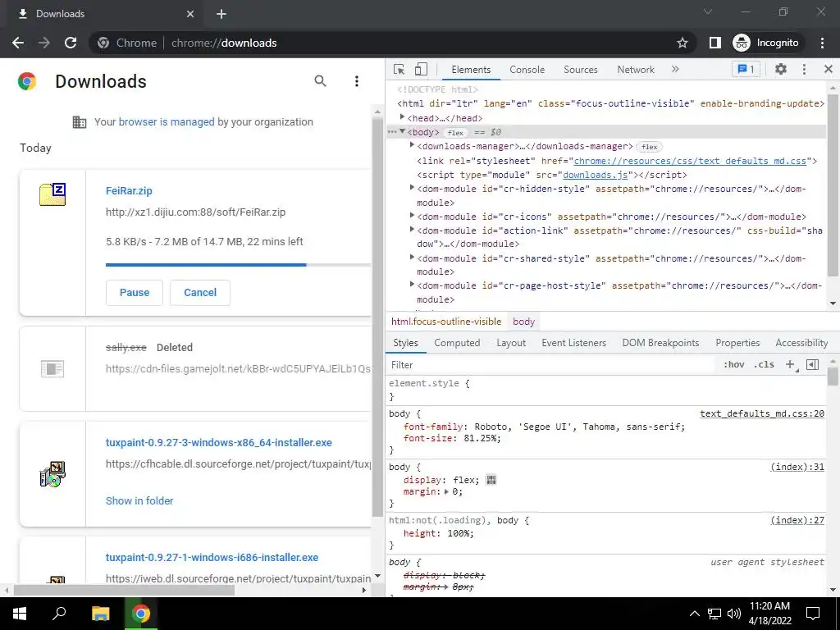Image resolution: width=840 pixels, height=630 pixels.
Task: Click the tuxpaint x86_64 installer file icon
Action: pos(52,473)
